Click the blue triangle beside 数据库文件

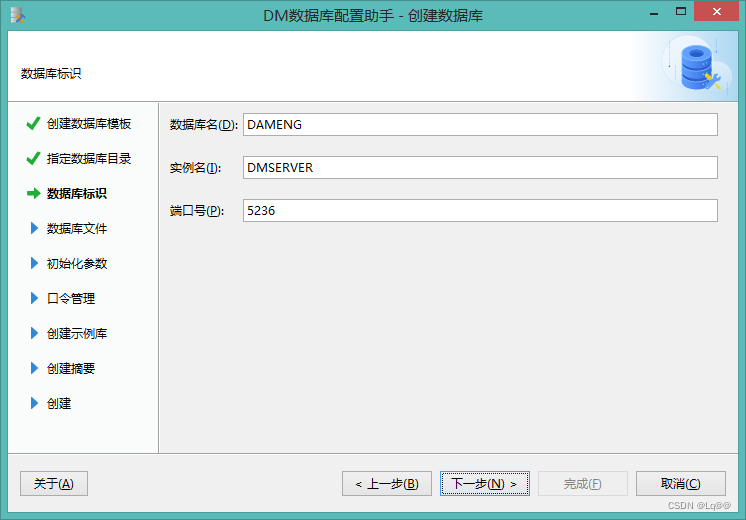tap(34, 228)
